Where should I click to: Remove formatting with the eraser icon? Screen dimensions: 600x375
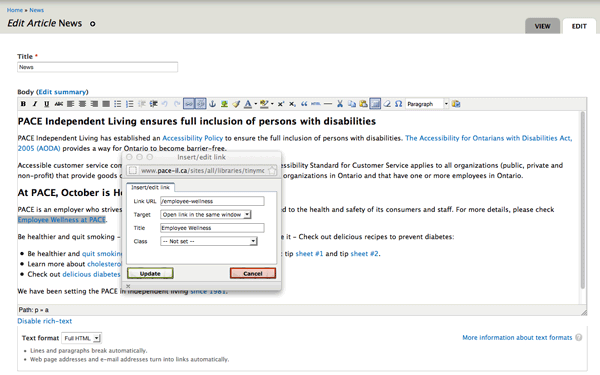(387, 104)
